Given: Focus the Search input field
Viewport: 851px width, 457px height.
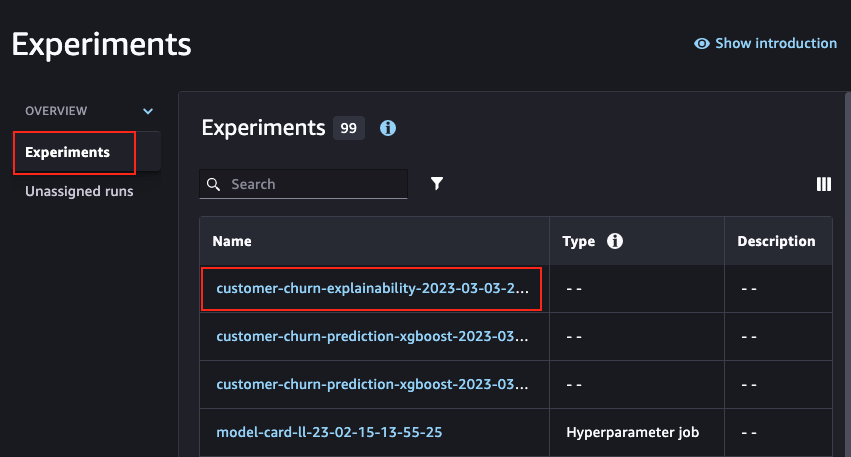Looking at the screenshot, I should (x=303, y=184).
